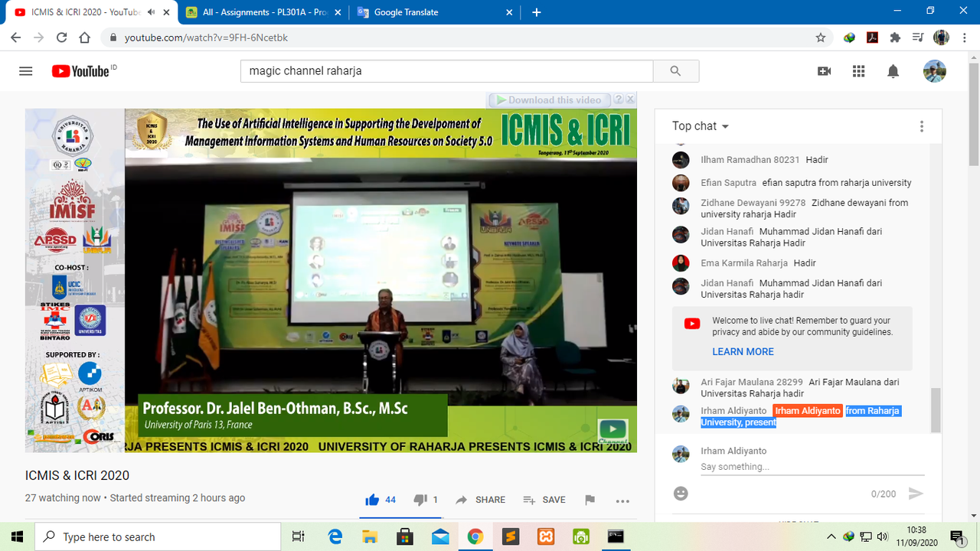980x551 pixels.
Task: Show hidden system tray icons
Action: point(831,536)
